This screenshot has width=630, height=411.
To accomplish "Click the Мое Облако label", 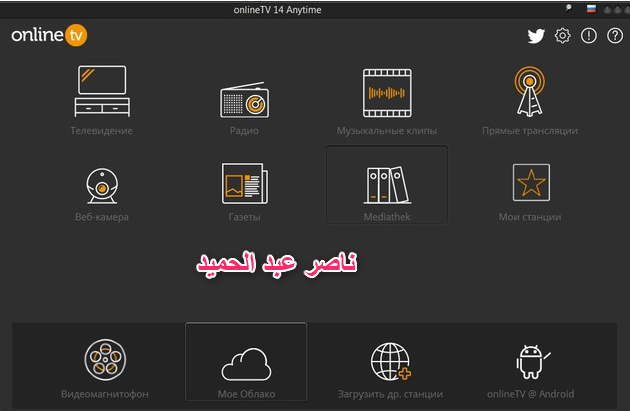I will coord(246,394).
